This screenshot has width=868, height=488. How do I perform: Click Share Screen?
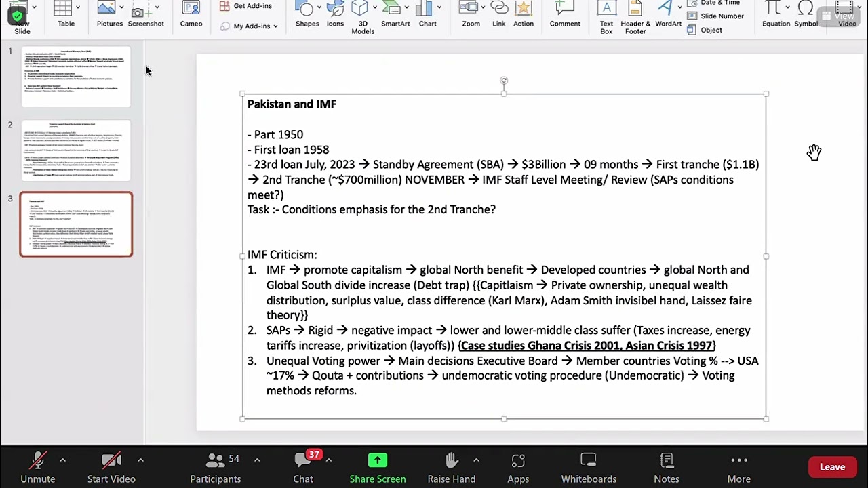[x=378, y=468]
